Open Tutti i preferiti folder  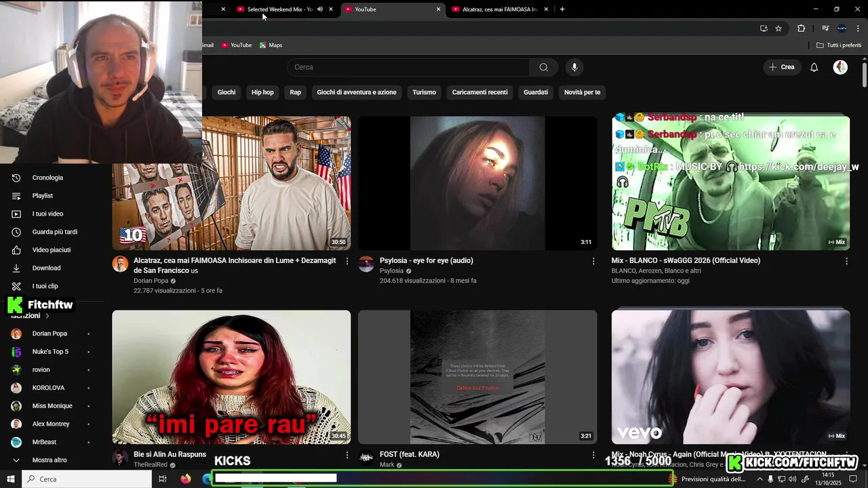tap(838, 45)
